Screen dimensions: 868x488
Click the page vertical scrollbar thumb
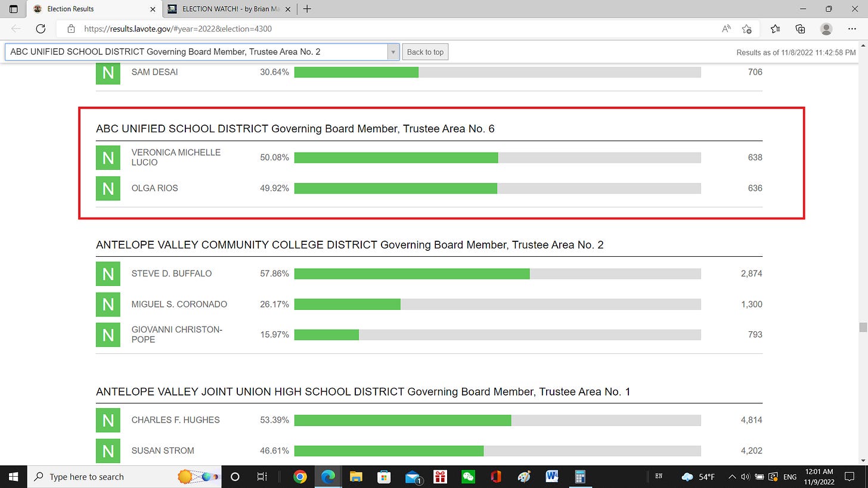pyautogui.click(x=863, y=327)
